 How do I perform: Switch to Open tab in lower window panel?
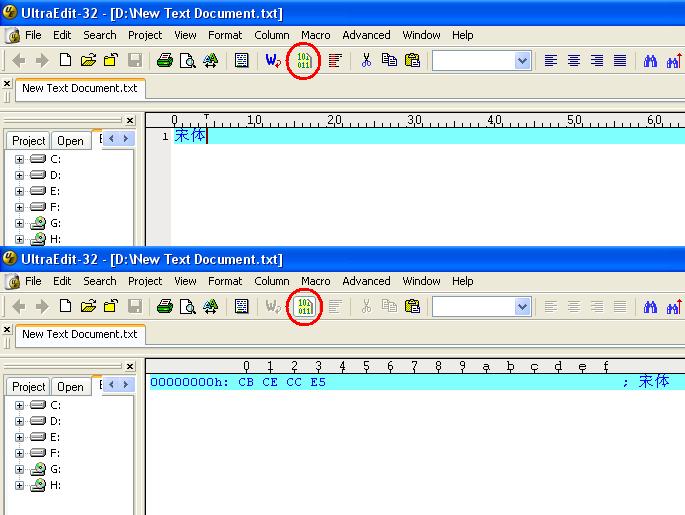click(70, 387)
